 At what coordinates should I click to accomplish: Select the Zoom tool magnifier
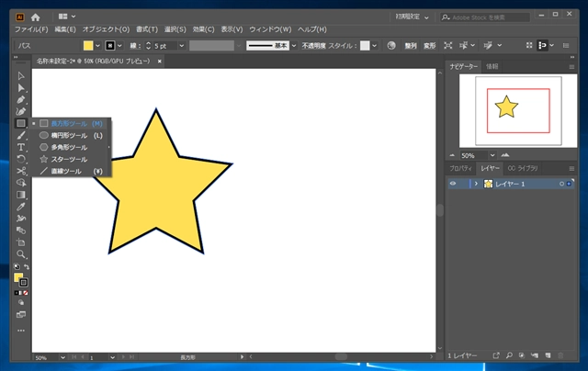[x=21, y=254]
